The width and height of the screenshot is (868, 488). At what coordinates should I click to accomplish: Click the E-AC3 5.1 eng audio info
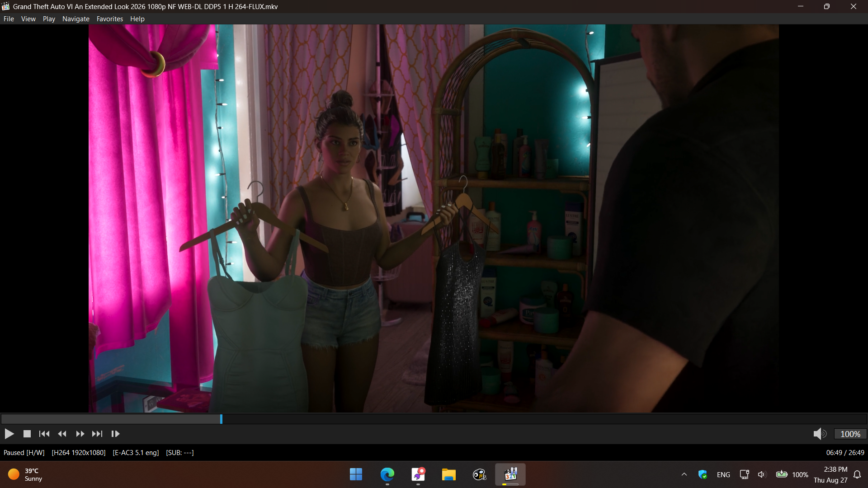click(x=136, y=453)
